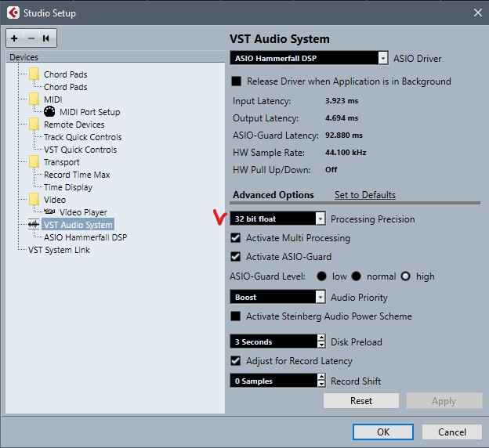Image resolution: width=489 pixels, height=448 pixels.
Task: Select ASIO-Guard Level high
Action: [405, 276]
